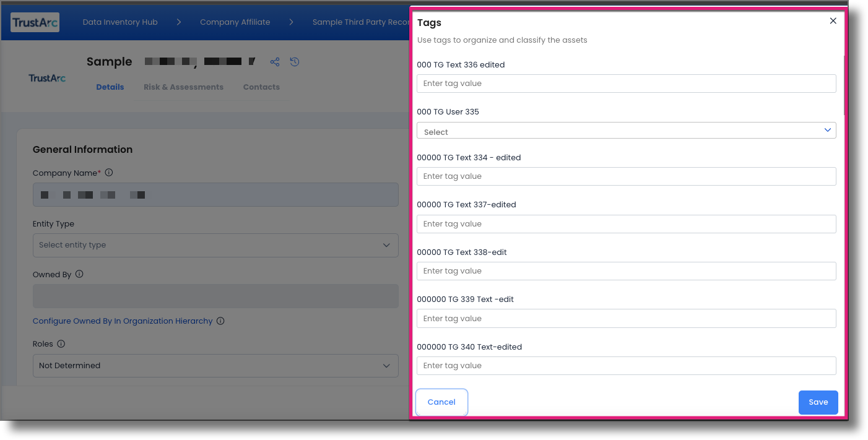Screen dimensions: 868x440
Task: Go to Company Affiliate breadcrumb
Action: pos(235,22)
